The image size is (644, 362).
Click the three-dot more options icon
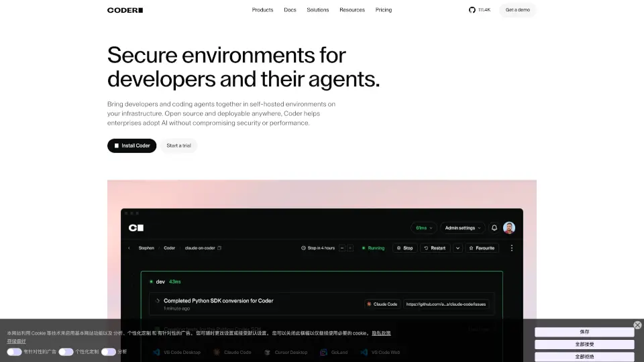click(512, 248)
